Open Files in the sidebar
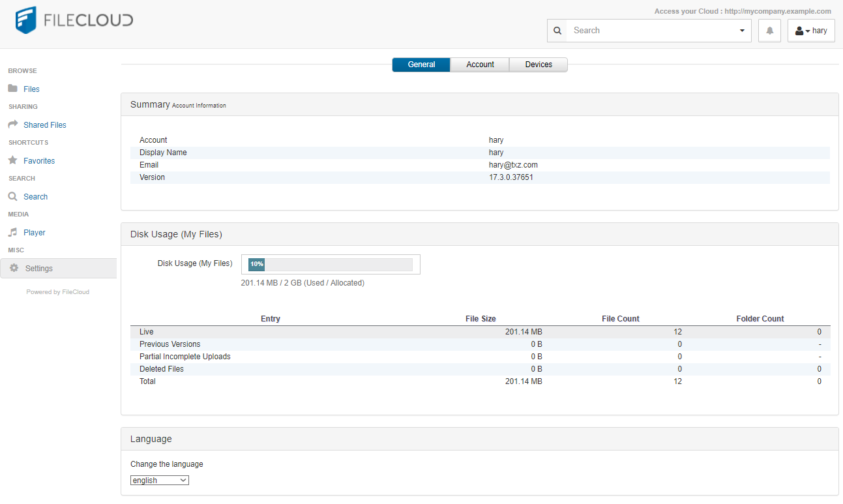Image resolution: width=843 pixels, height=504 pixels. pyautogui.click(x=31, y=89)
